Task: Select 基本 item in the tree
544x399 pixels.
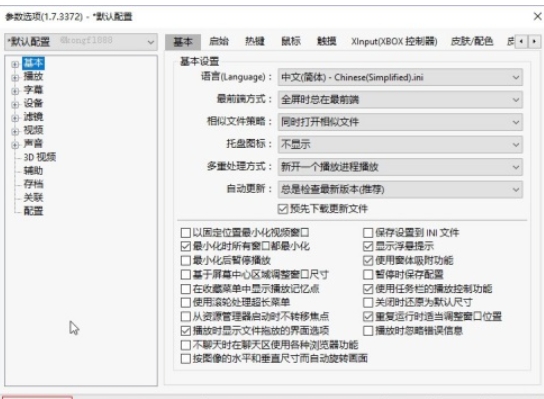Action: (33, 63)
